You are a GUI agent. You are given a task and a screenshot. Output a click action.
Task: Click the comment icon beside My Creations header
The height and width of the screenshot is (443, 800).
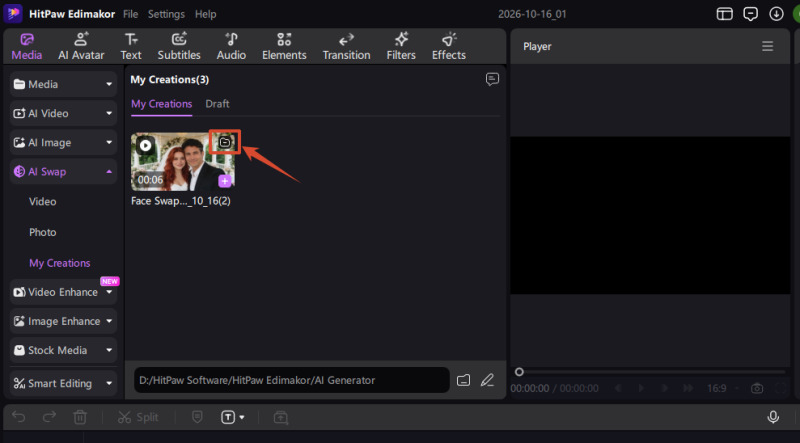(492, 79)
